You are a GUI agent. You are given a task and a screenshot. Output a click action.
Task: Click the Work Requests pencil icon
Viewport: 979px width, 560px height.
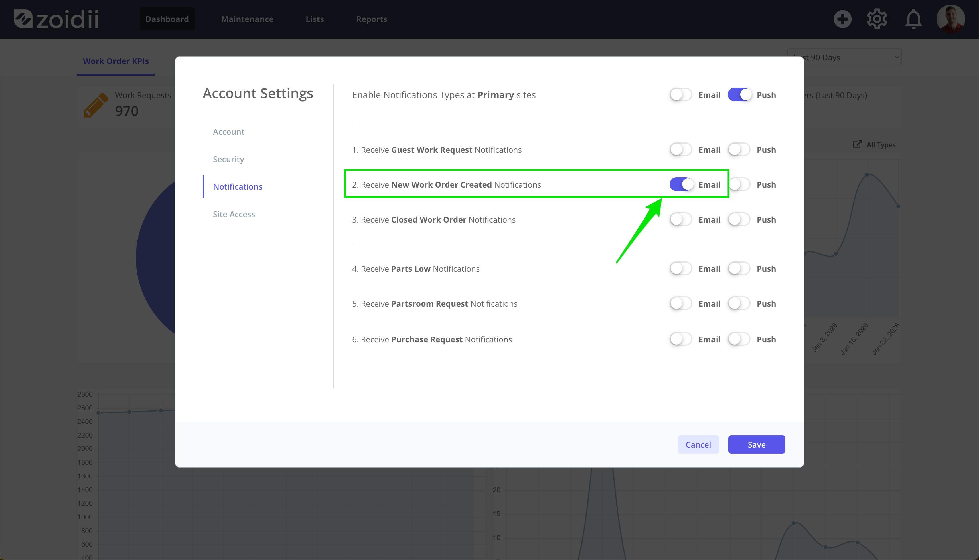point(95,105)
